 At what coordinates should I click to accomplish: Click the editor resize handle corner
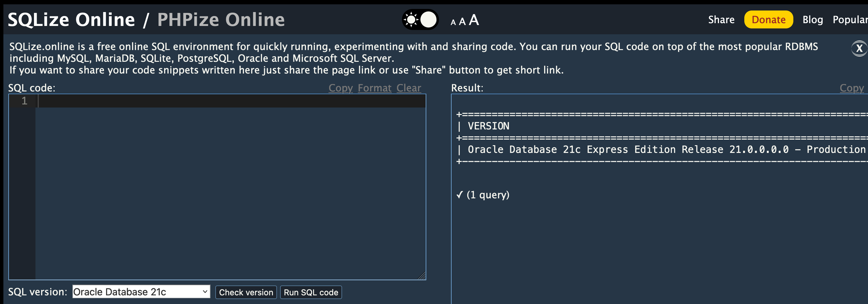pos(422,276)
